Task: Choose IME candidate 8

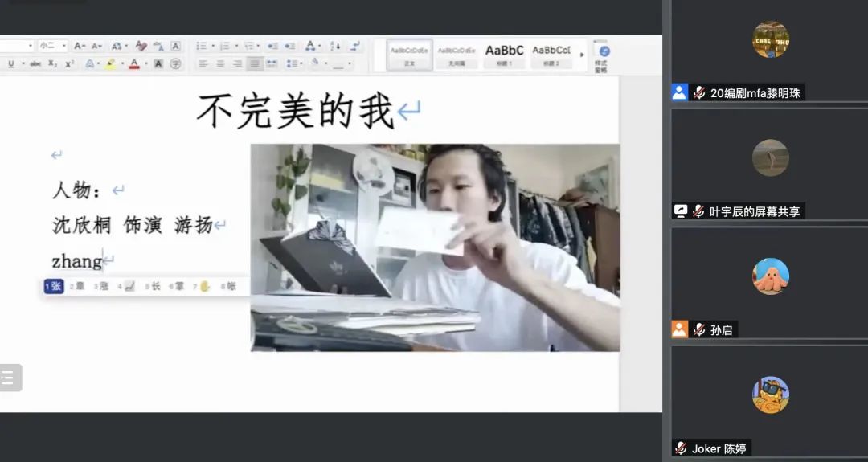Action: tap(228, 286)
